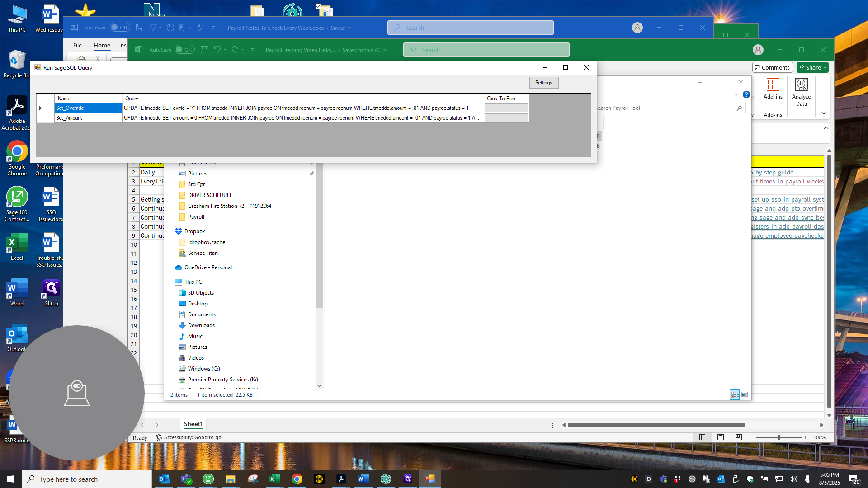
Task: Click the Undo icon in Excel title bar
Action: [x=217, y=50]
